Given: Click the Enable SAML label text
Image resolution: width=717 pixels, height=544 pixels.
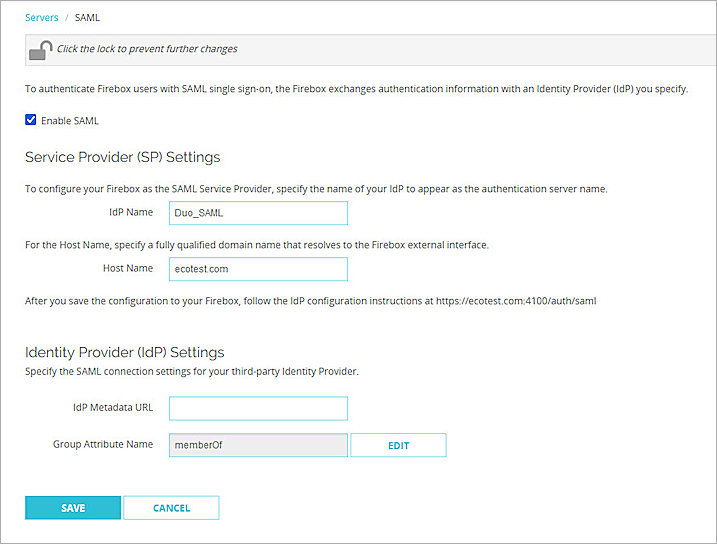Looking at the screenshot, I should tap(69, 121).
